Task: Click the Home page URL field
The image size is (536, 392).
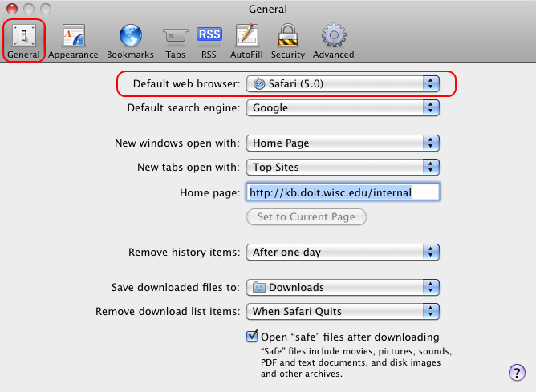Action: click(x=343, y=192)
